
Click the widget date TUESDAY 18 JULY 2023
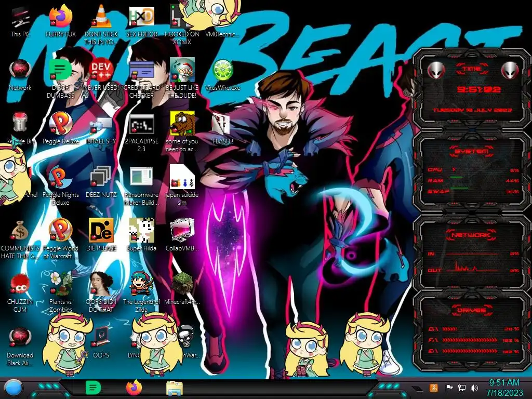tap(472, 110)
